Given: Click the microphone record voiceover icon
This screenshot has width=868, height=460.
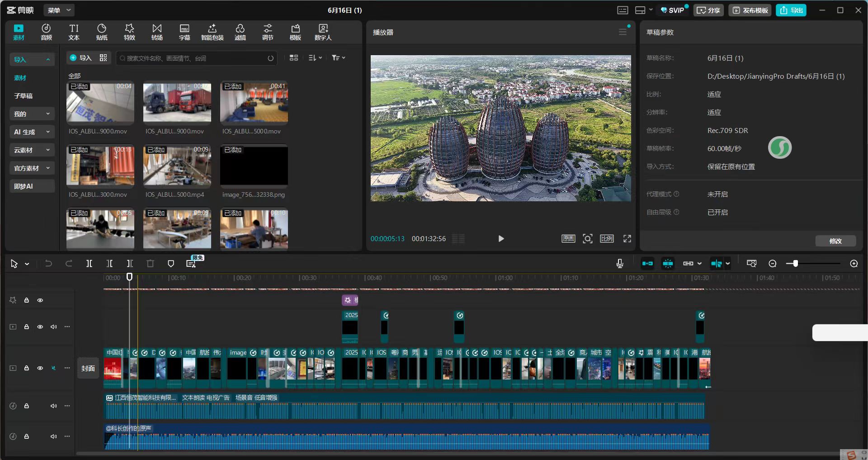Looking at the screenshot, I should [x=620, y=264].
